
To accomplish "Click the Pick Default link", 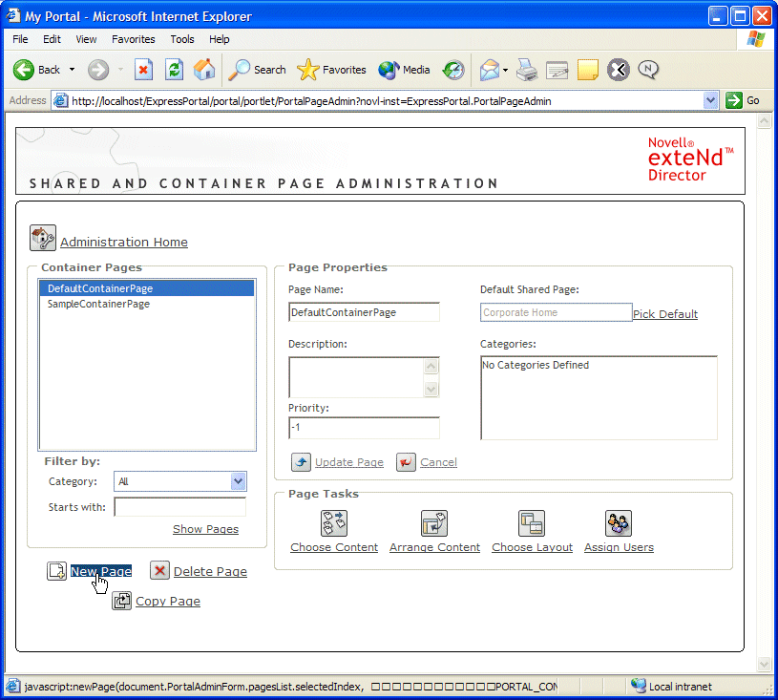I will [x=664, y=313].
